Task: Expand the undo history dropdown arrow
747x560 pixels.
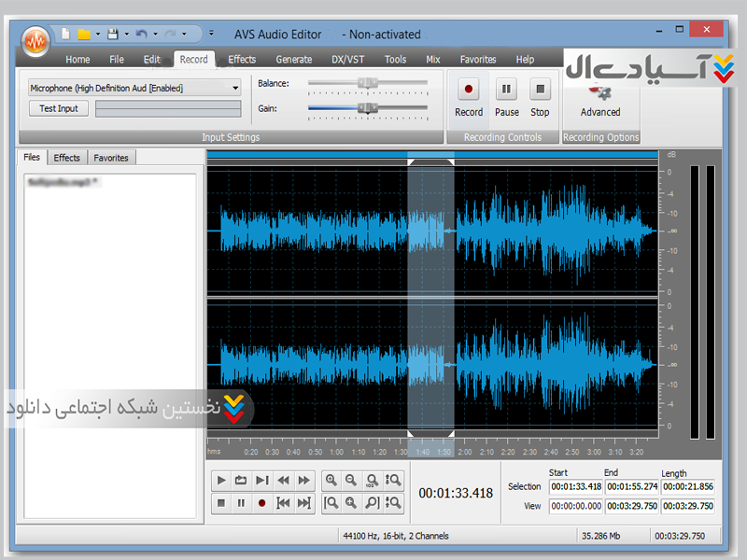Action: click(x=155, y=35)
